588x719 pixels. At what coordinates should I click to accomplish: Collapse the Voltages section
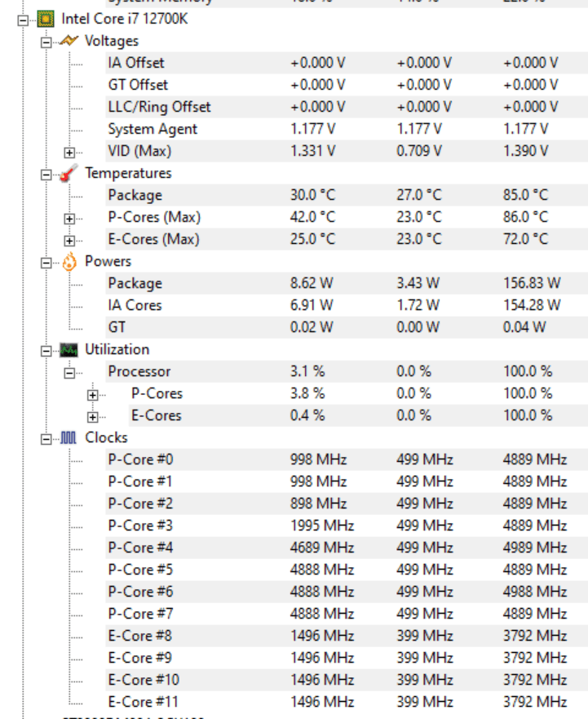pos(46,42)
